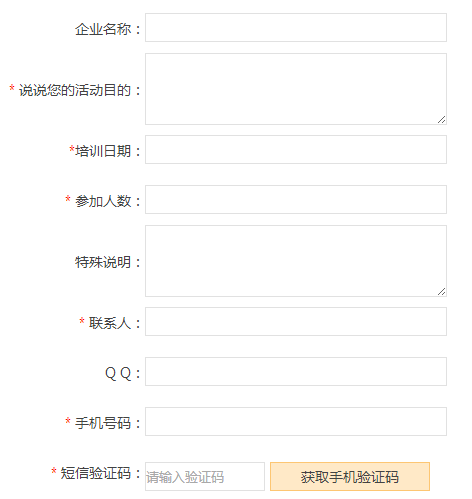
Task: Select the 培训日期 date field
Action: pyautogui.click(x=296, y=150)
